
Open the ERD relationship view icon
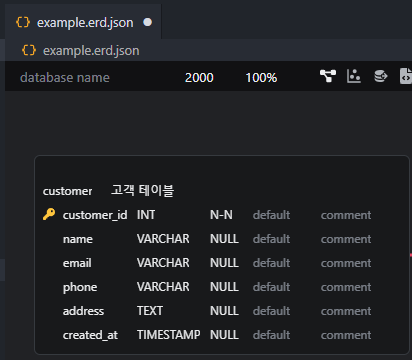pyautogui.click(x=328, y=76)
